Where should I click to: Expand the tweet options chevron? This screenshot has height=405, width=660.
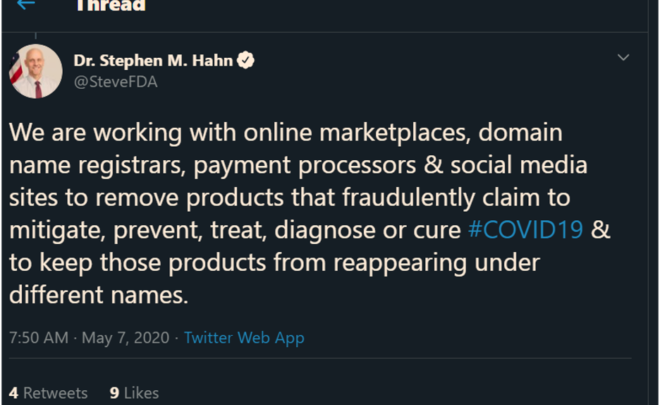click(623, 58)
